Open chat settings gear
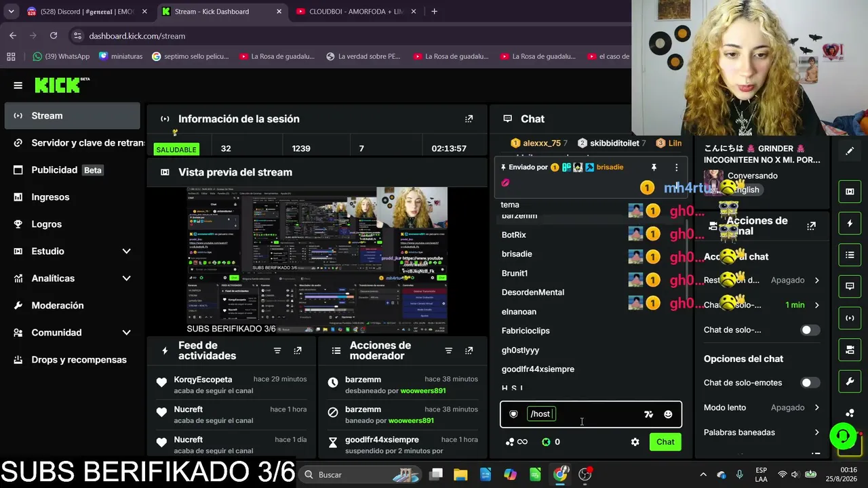 coord(635,442)
